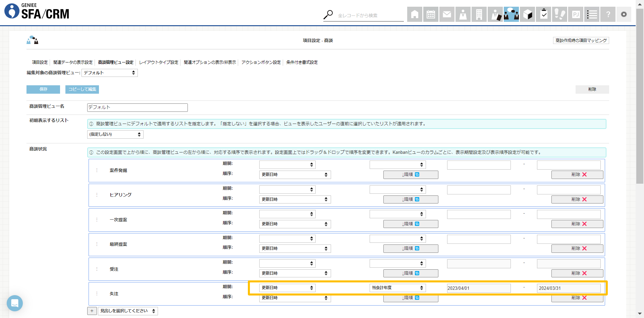Toggle 降順 sort order for 最終提案
The height and width of the screenshot is (318, 644).
411,248
